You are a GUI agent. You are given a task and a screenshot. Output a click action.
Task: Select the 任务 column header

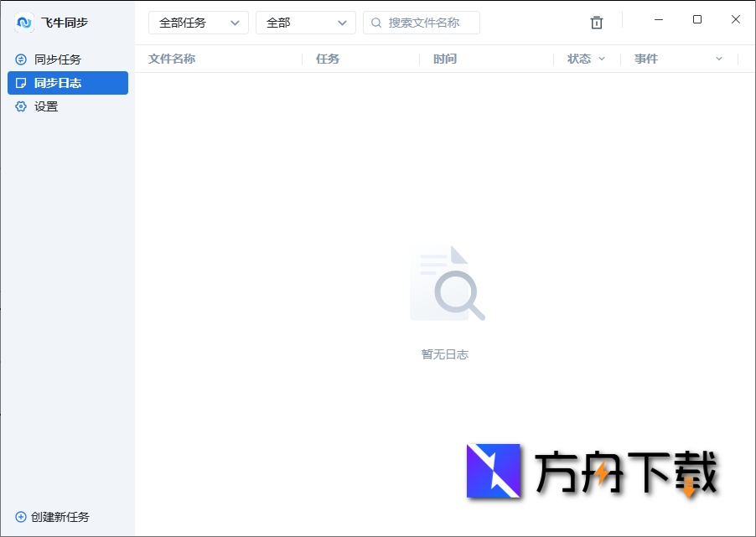pyautogui.click(x=328, y=59)
